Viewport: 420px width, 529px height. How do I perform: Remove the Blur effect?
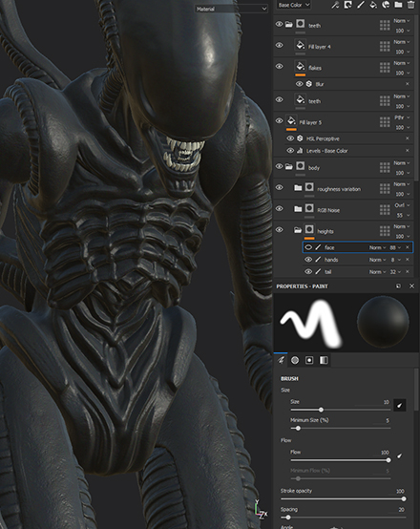(408, 84)
